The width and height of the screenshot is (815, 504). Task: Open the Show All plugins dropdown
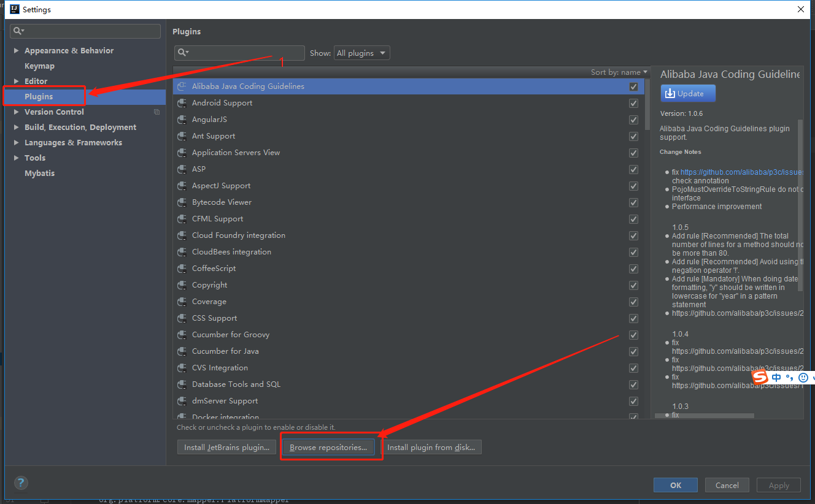pos(361,53)
